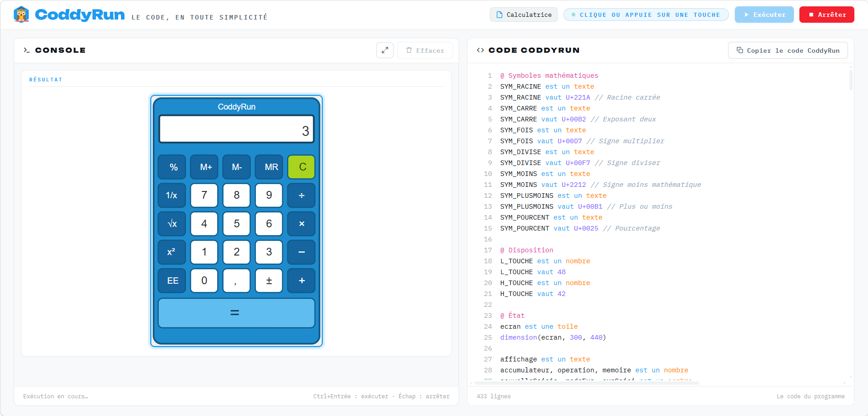This screenshot has width=868, height=416.
Task: Tap the plus + key
Action: click(x=301, y=281)
